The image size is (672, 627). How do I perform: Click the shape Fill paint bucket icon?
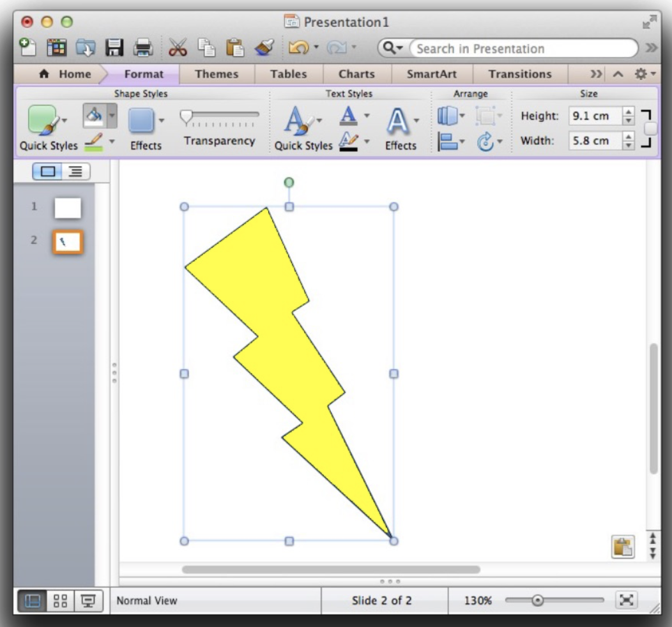(93, 116)
